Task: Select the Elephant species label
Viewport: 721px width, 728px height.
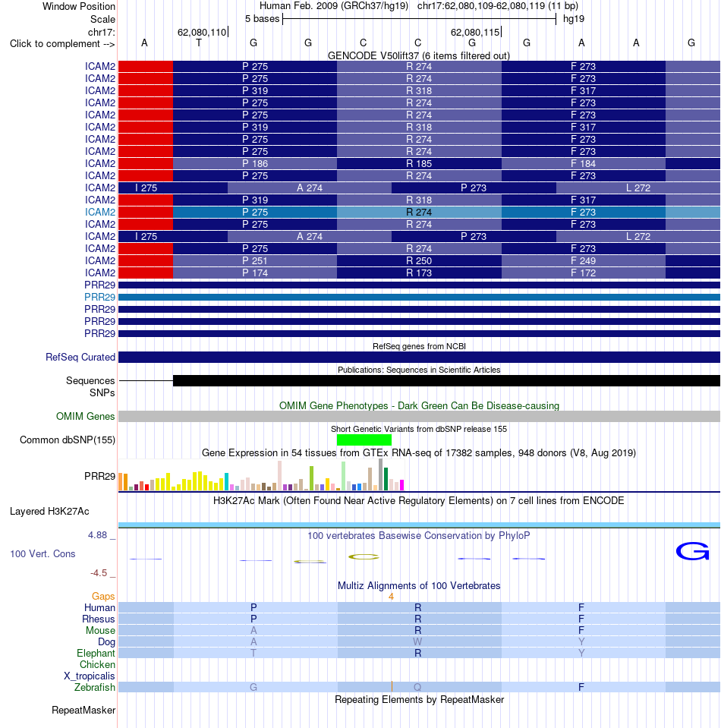Action: tap(96, 654)
